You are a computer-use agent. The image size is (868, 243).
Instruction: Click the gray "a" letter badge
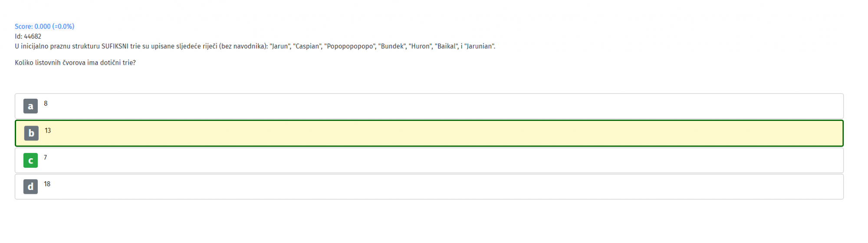tap(30, 106)
